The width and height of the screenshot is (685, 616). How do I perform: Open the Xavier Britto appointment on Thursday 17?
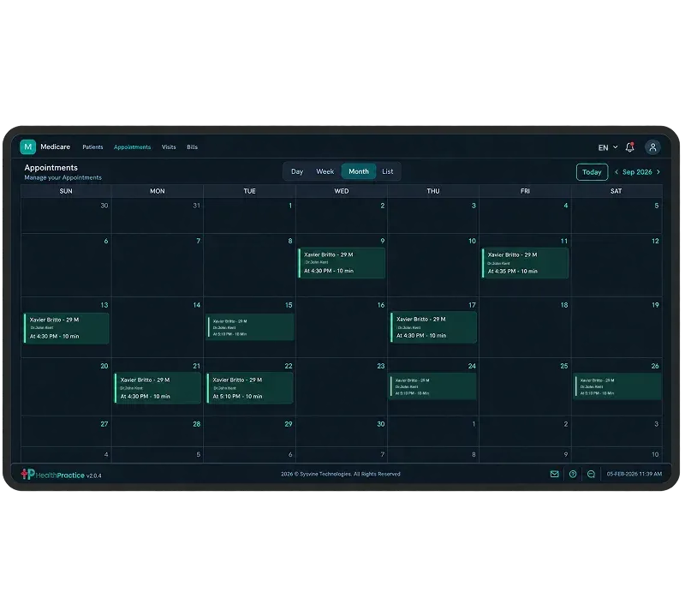coord(433,327)
